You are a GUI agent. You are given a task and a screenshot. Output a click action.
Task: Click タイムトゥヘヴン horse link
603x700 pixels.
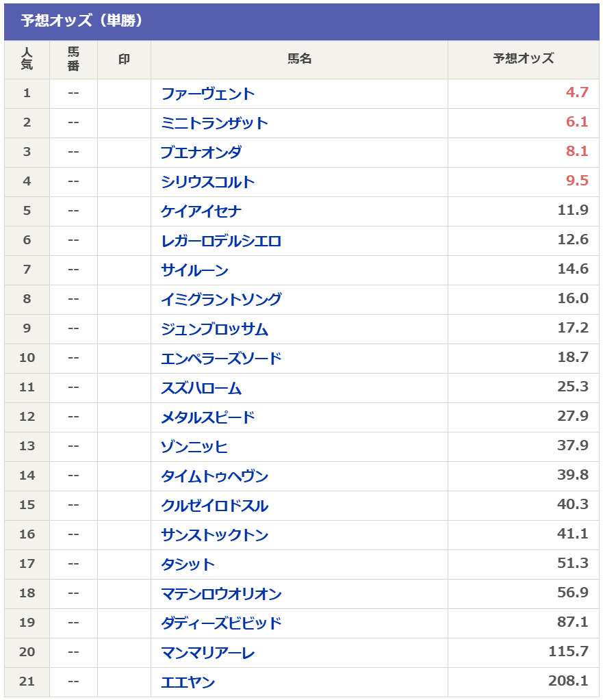pyautogui.click(x=214, y=476)
